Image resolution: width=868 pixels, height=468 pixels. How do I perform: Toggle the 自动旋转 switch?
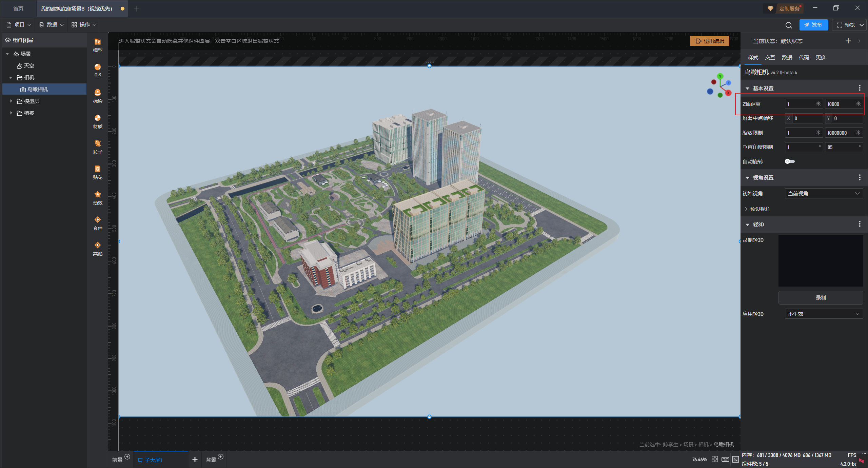click(790, 161)
